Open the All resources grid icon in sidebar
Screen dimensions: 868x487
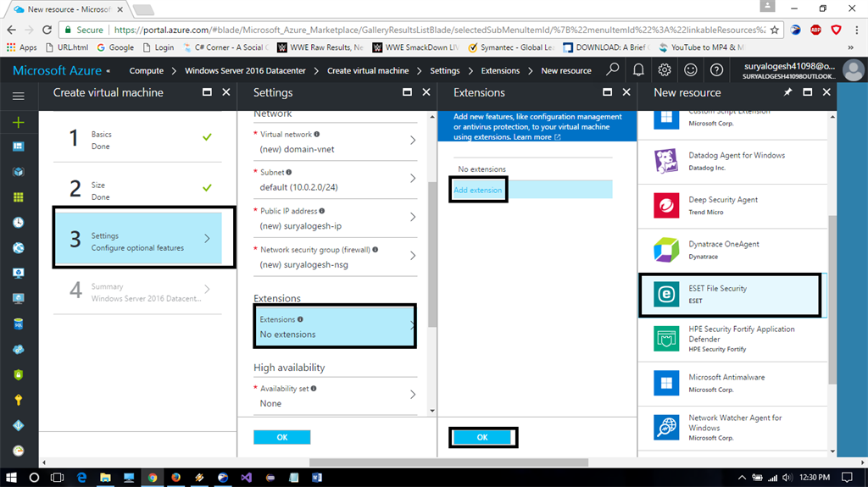(x=19, y=197)
